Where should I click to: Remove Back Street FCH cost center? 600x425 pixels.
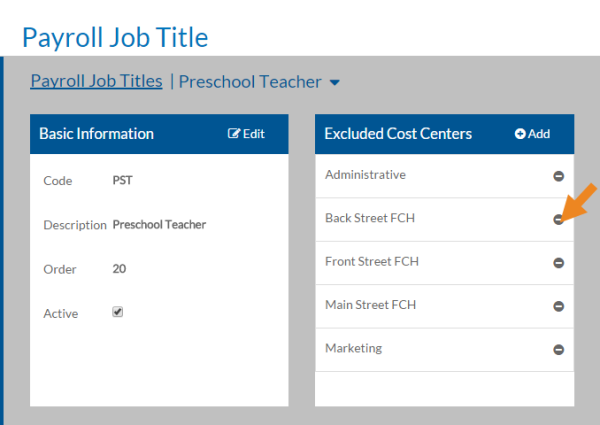[x=559, y=219]
